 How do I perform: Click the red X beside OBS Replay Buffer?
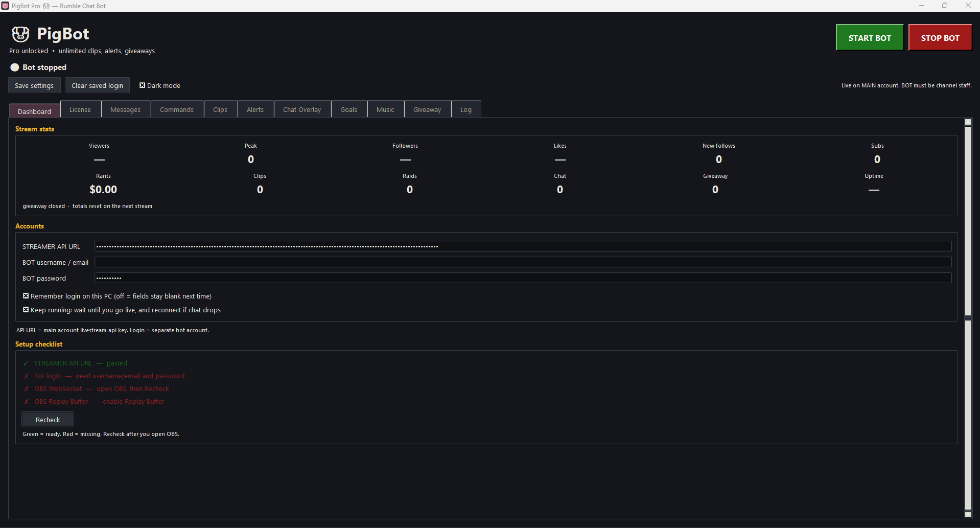26,402
